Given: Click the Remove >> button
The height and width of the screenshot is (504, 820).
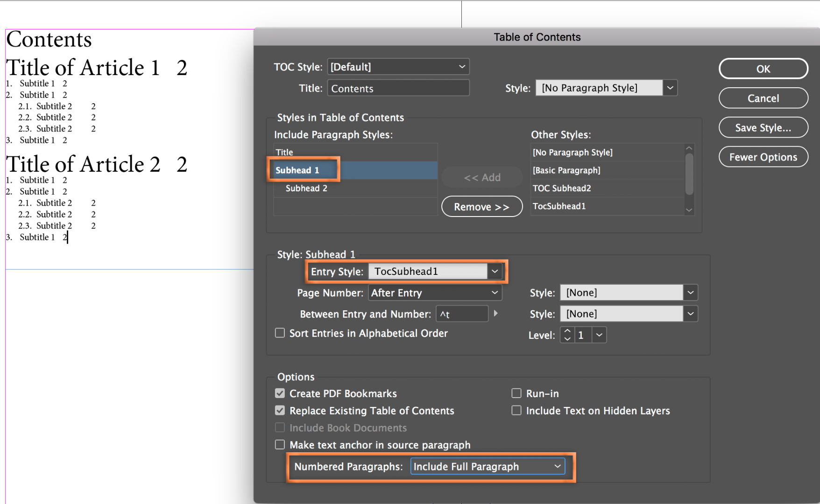Looking at the screenshot, I should click(481, 206).
